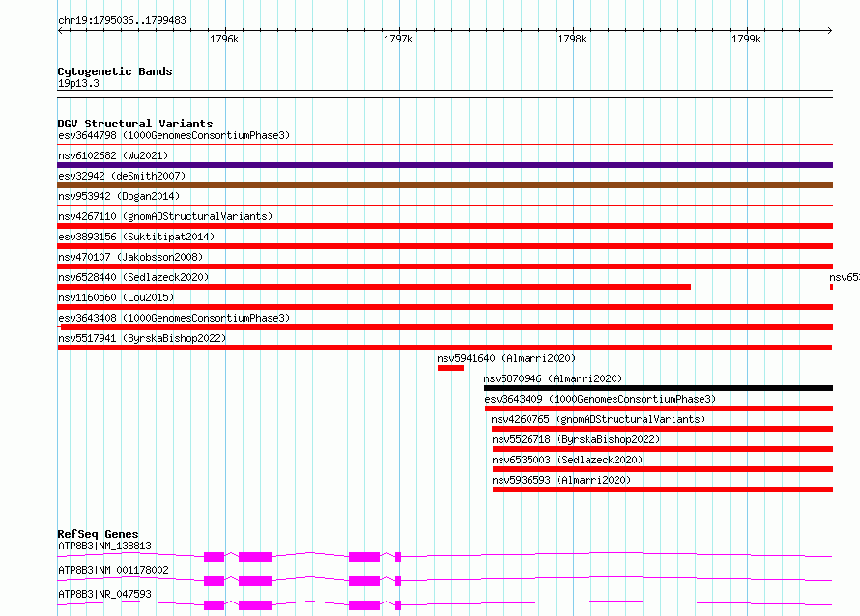Screen dimensions: 860x616
Task: Click the truncated nsv65 label at right edge
Action: [845, 277]
